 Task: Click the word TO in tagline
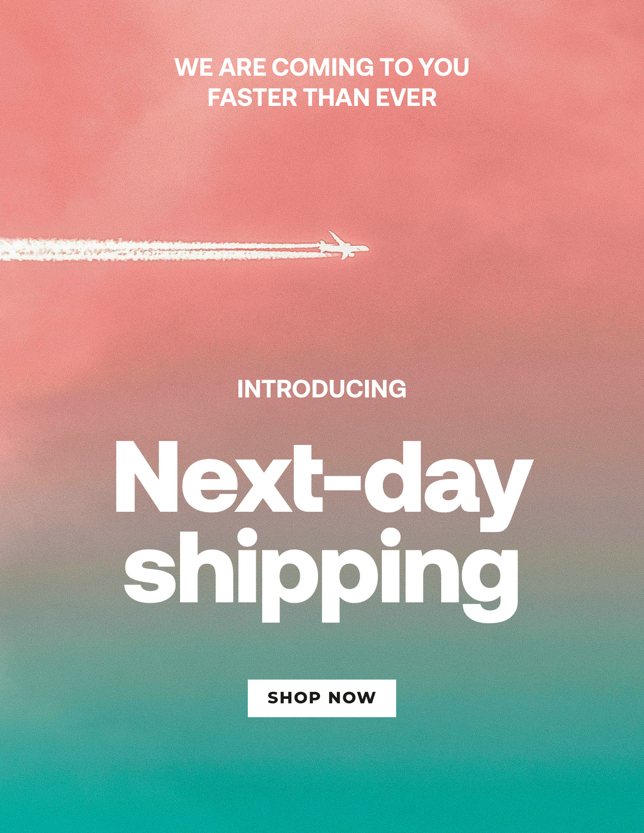coord(396,67)
